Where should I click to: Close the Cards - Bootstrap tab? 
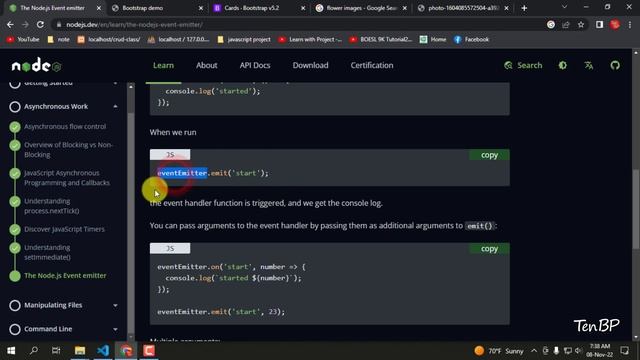[x=302, y=8]
